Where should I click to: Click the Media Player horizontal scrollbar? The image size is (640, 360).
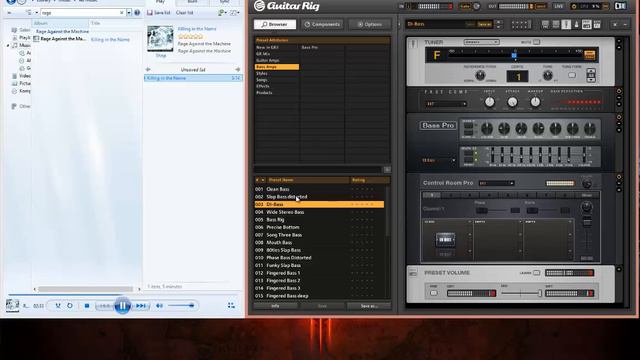pyautogui.click(x=85, y=289)
